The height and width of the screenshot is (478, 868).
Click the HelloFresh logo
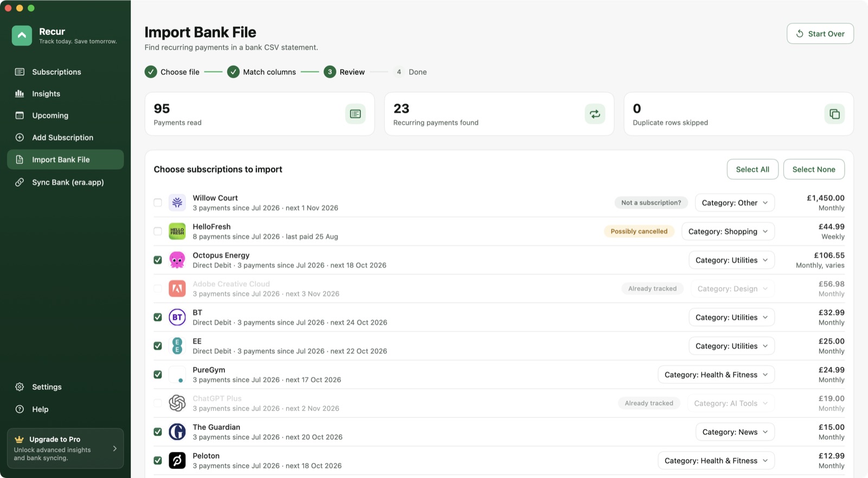pyautogui.click(x=177, y=231)
